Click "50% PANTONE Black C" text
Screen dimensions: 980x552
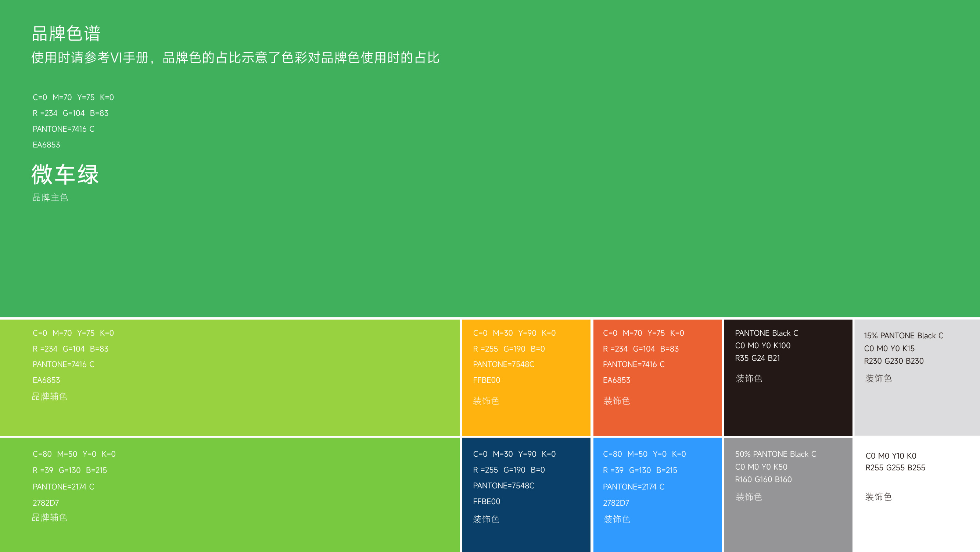click(x=776, y=454)
